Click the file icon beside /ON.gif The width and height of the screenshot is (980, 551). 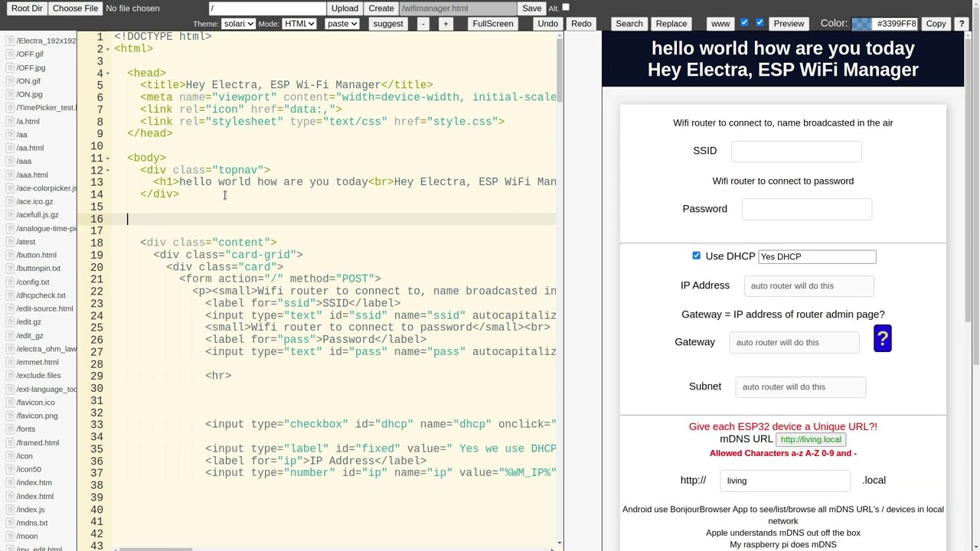pos(10,81)
